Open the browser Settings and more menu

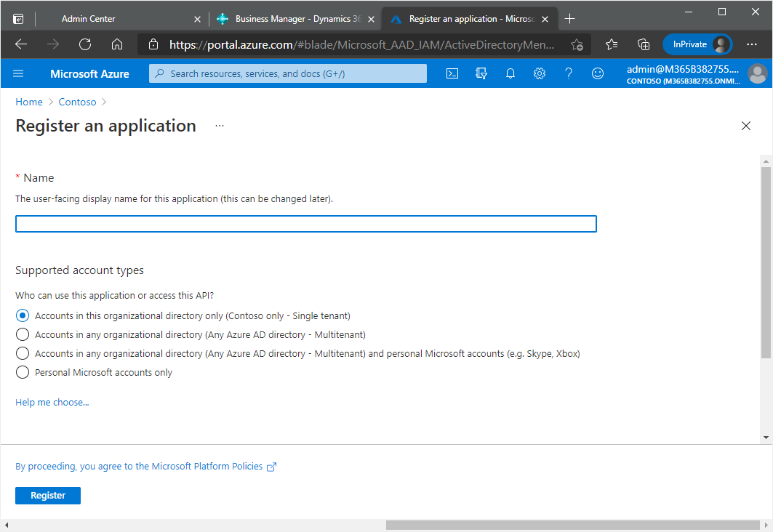coord(752,44)
